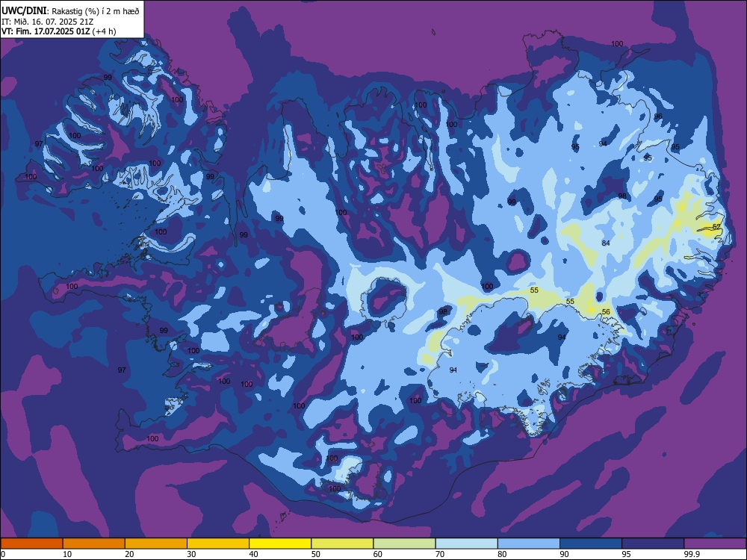
Task: Select the legend tick label '30'
Action: click(191, 554)
